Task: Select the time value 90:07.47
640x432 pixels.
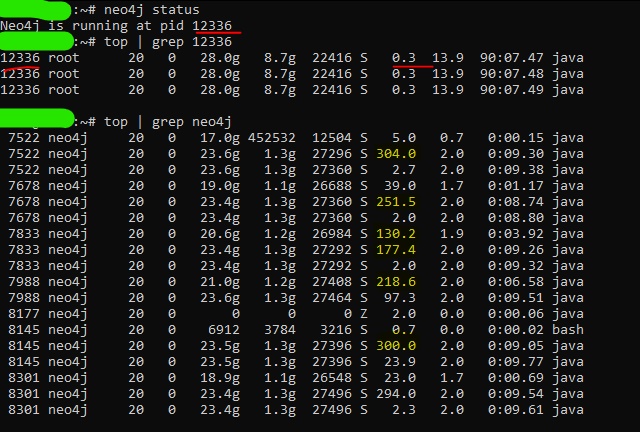Action: pyautogui.click(x=511, y=58)
